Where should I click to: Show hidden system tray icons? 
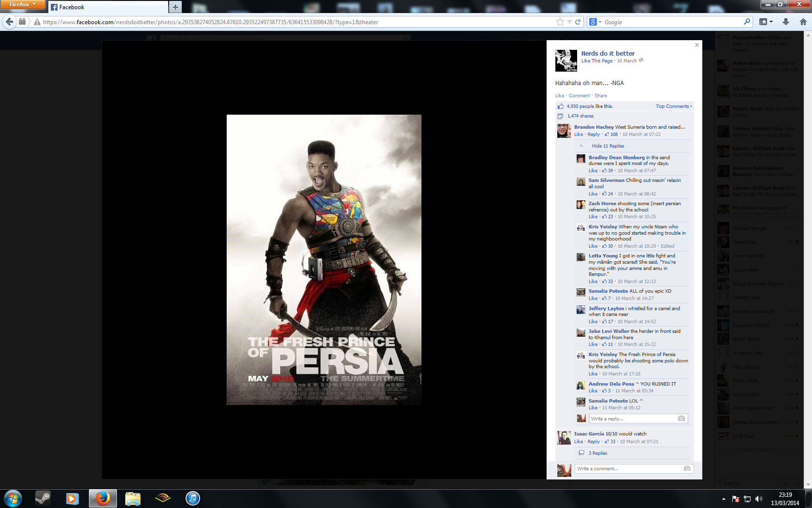724,499
